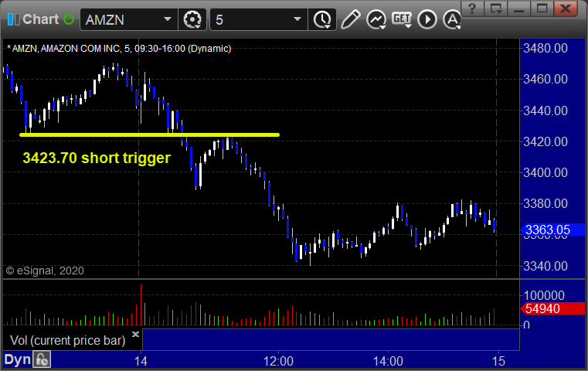The image size is (588, 371).
Task: Click the 3440.00 price axis label
Action: coord(546,111)
